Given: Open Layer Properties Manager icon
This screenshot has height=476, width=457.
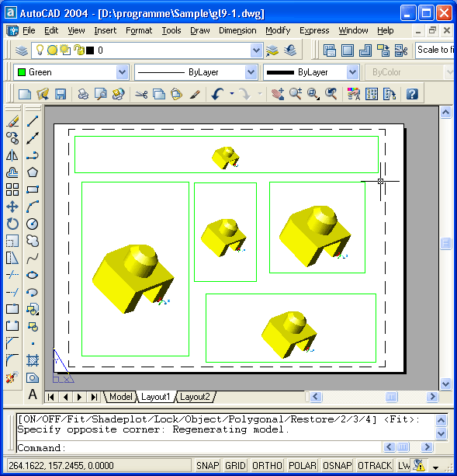Looking at the screenshot, I should coord(22,50).
